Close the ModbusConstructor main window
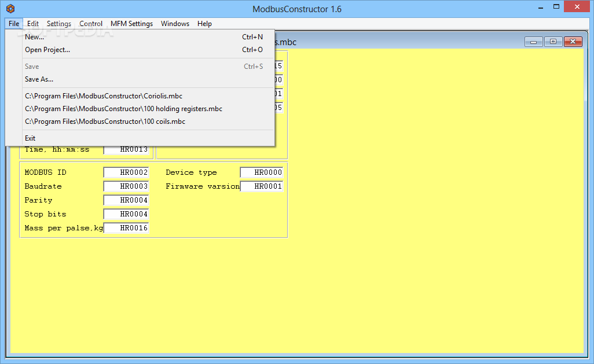 coord(577,7)
